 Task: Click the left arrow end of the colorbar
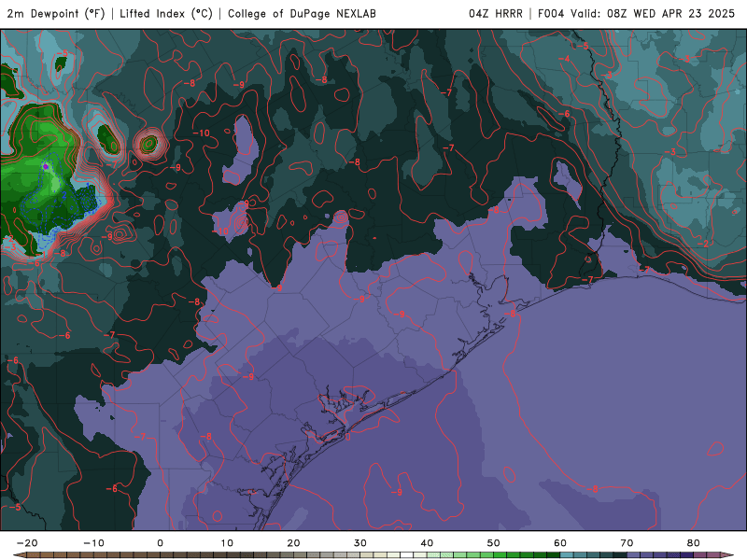tap(19, 555)
